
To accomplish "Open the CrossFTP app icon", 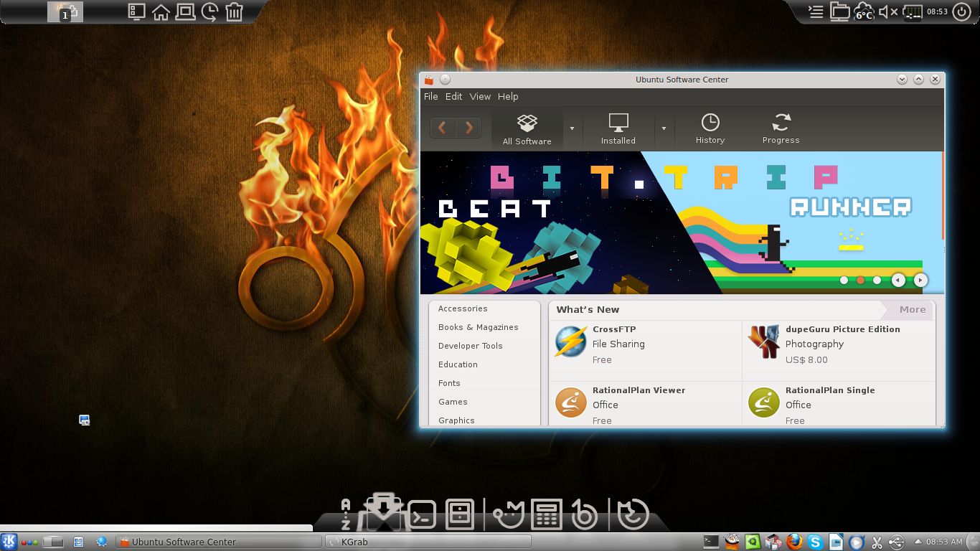I will pos(571,342).
